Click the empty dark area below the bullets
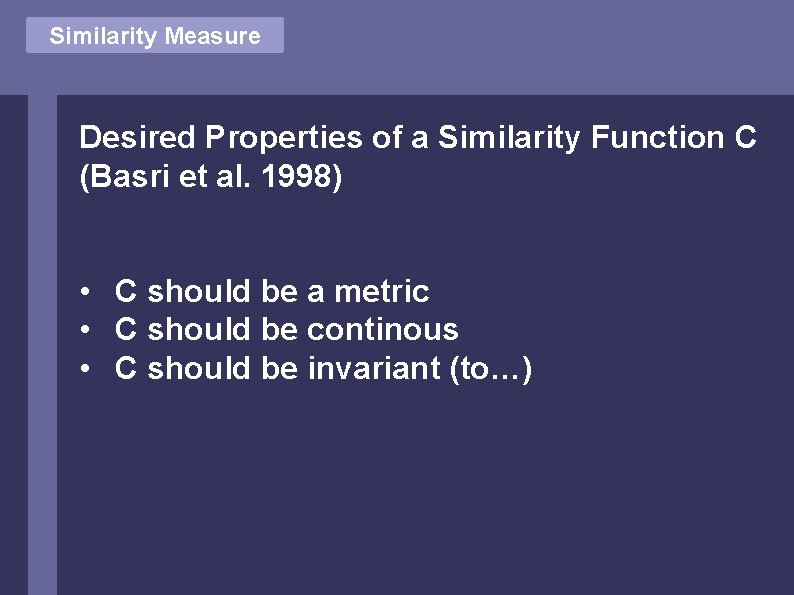 (x=420, y=490)
